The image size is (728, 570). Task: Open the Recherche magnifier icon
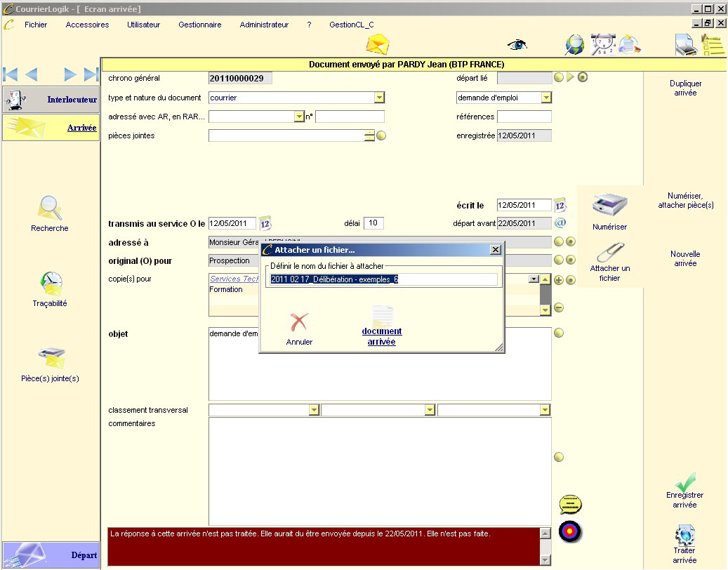tap(50, 208)
